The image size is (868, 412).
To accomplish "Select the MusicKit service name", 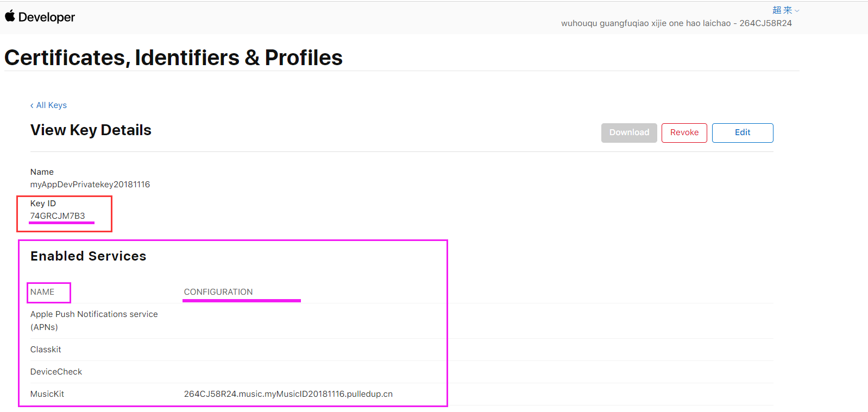I will click(47, 394).
